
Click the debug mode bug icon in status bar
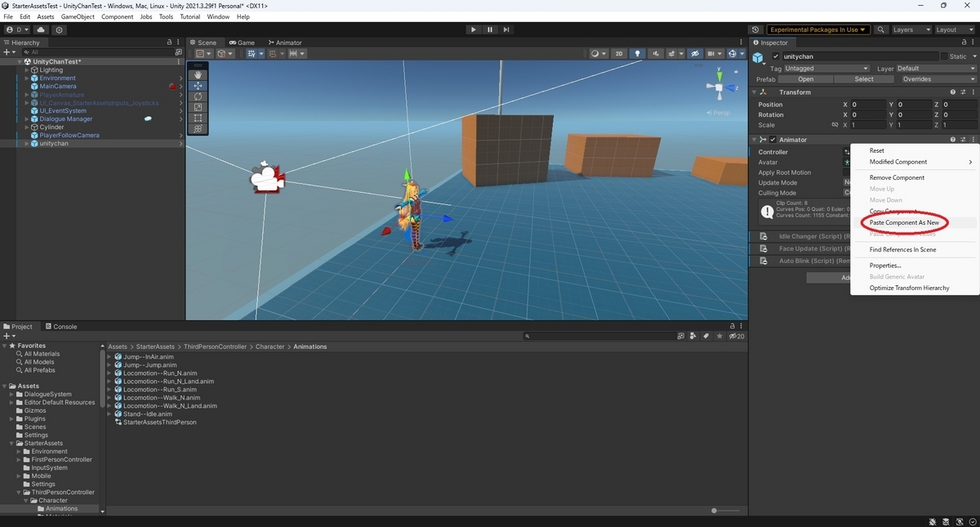[x=933, y=521]
